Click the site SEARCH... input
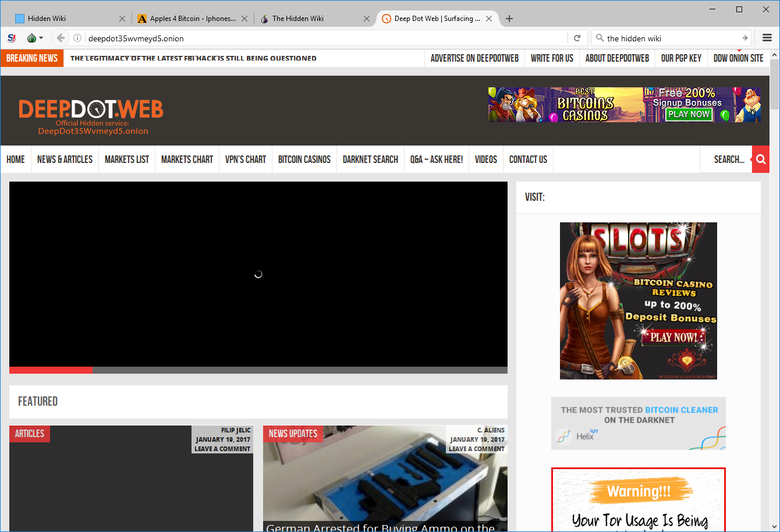780x532 pixels. [726, 159]
